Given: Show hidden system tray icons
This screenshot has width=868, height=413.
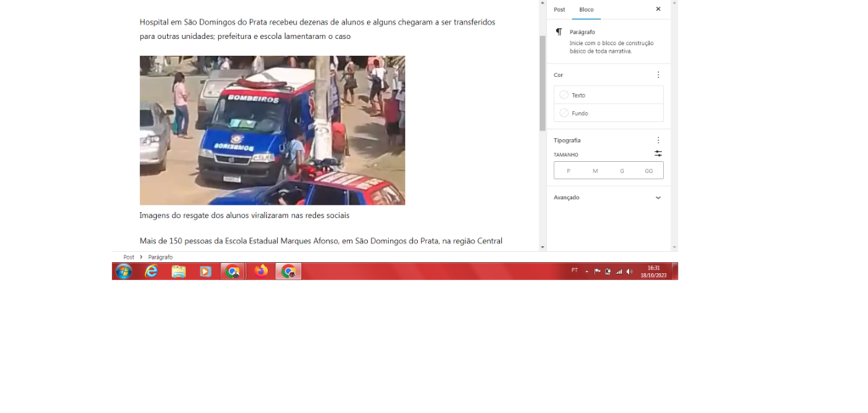Looking at the screenshot, I should point(587,271).
